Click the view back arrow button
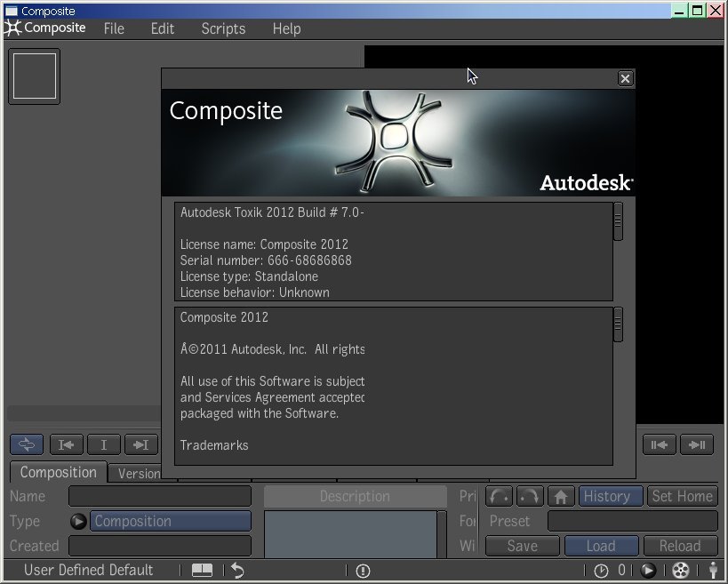Viewport: 728px width, 584px height. [x=499, y=496]
